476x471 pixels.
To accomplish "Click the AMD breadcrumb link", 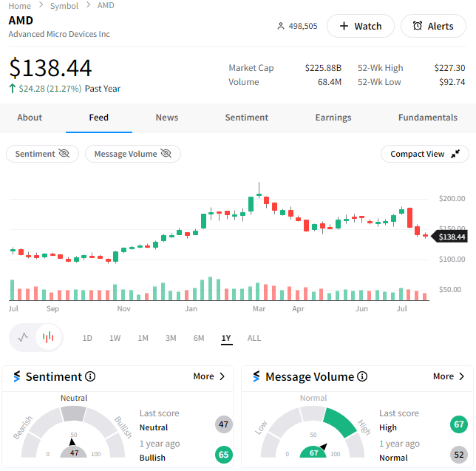I will [106, 5].
